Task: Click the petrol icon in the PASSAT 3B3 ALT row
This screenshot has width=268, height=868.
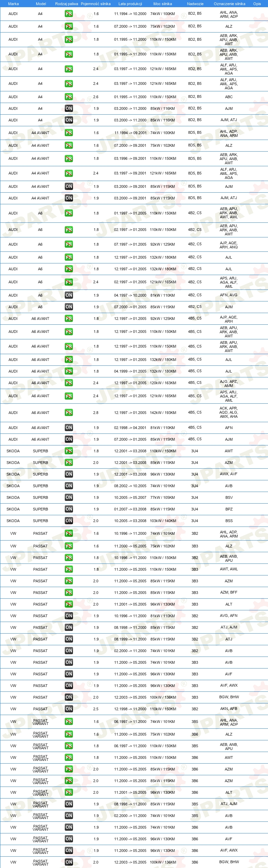Action: pos(69,604)
